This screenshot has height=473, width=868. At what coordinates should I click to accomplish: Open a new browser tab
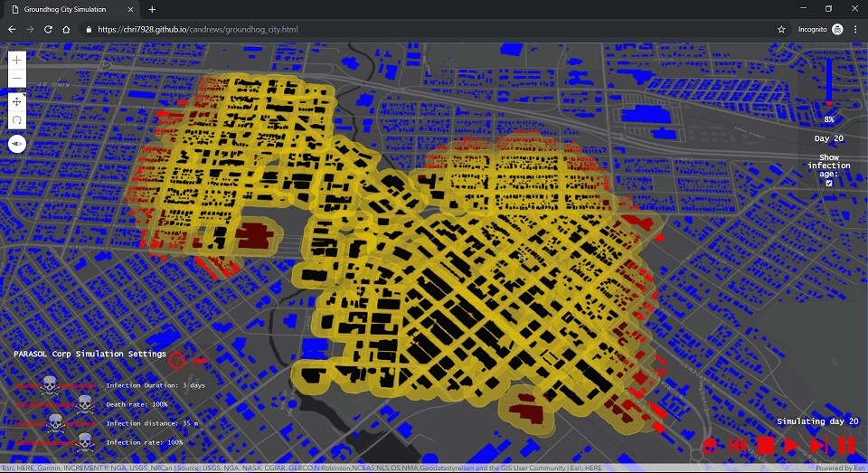pyautogui.click(x=152, y=9)
